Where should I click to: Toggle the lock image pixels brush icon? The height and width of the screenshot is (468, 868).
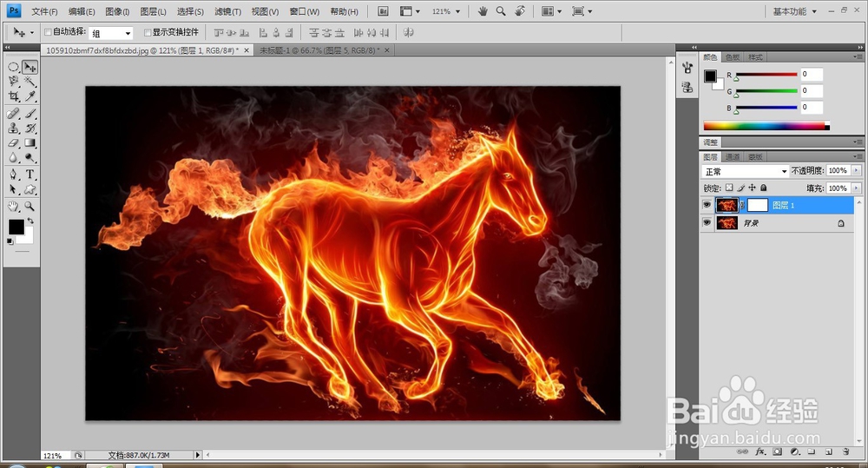740,188
